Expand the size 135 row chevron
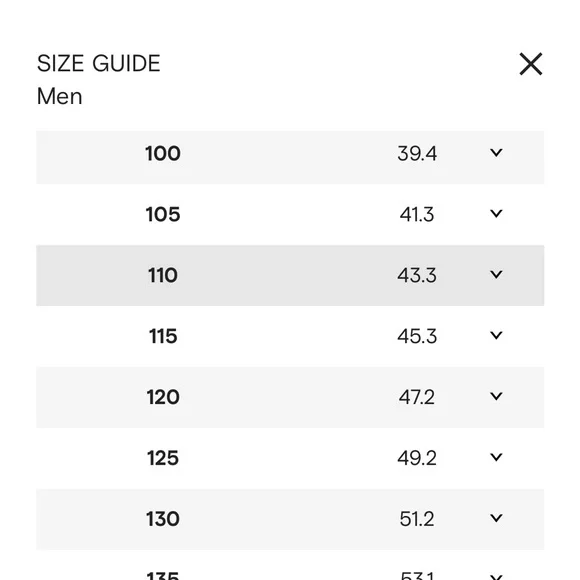Image resolution: width=580 pixels, height=580 pixels. click(x=496, y=577)
